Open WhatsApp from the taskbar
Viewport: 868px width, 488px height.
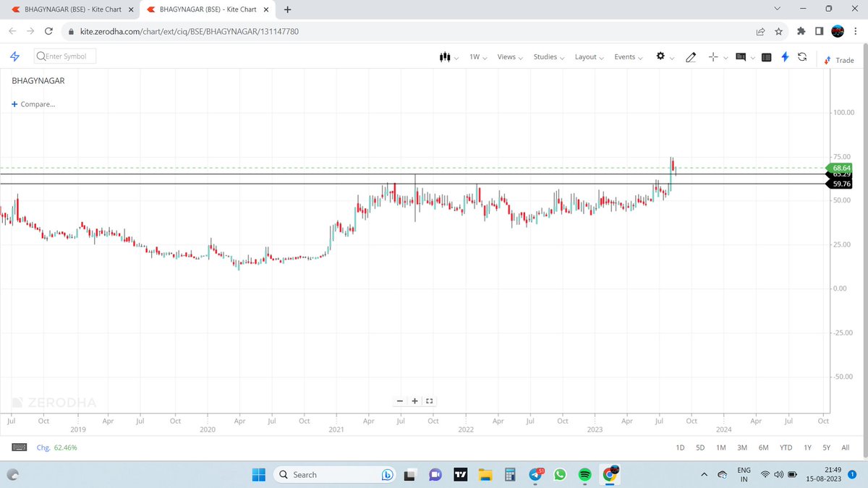[560, 475]
